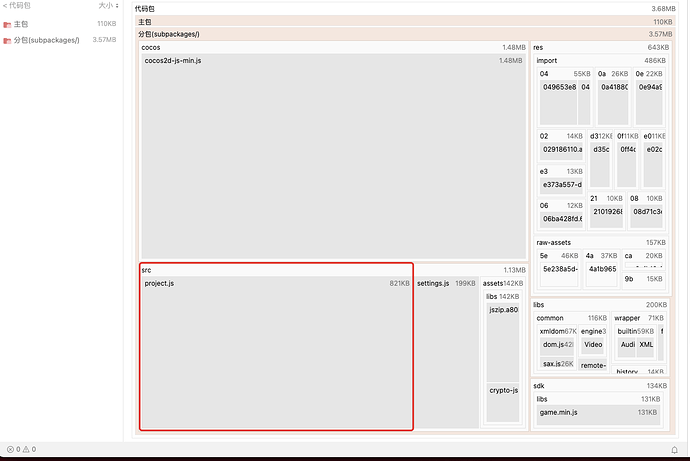Image resolution: width=690 pixels, height=461 pixels.
Task: Click the 04 55KB folder header
Action: [x=565, y=73]
